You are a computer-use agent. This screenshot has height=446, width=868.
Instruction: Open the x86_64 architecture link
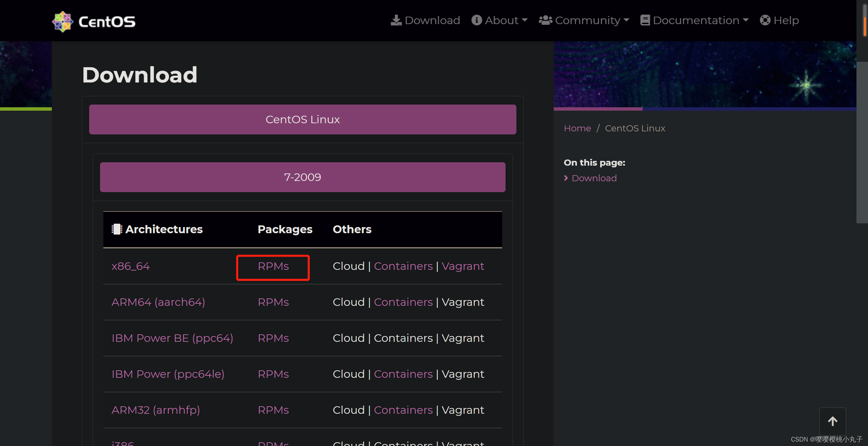point(131,266)
